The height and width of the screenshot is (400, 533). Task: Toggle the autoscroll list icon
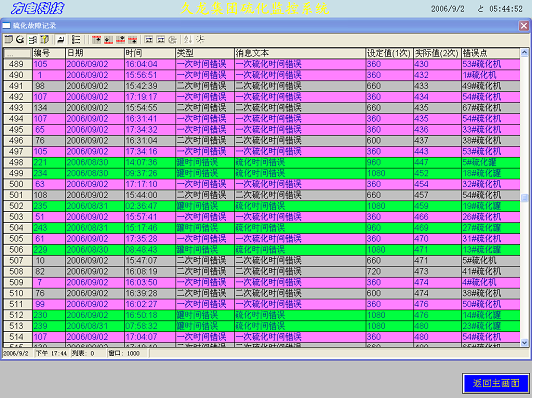76,40
